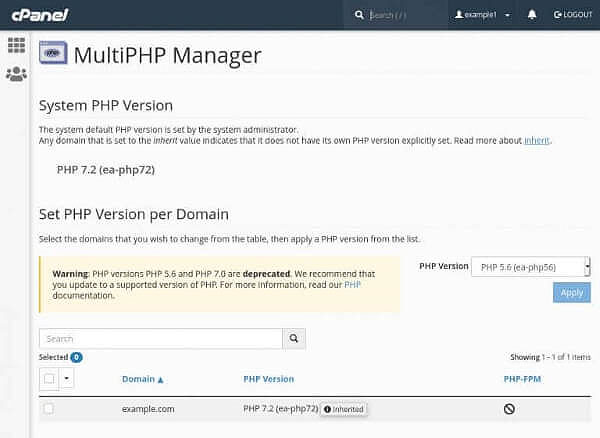Check the example.com row checkbox
This screenshot has height=438, width=600.
[49, 409]
